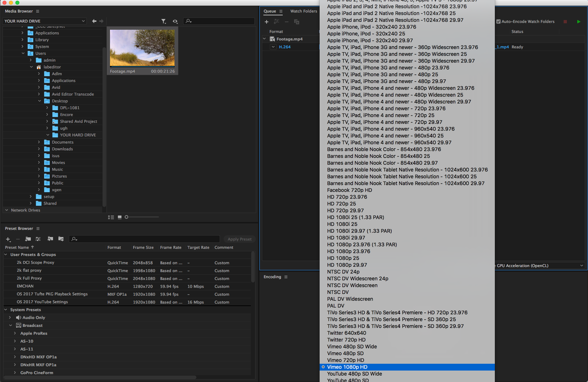Open the ingest view eye toggle
This screenshot has width=588, height=382.
[175, 21]
